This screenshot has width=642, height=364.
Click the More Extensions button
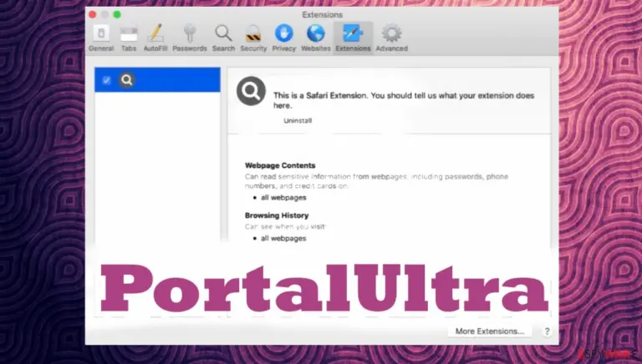[x=490, y=331]
